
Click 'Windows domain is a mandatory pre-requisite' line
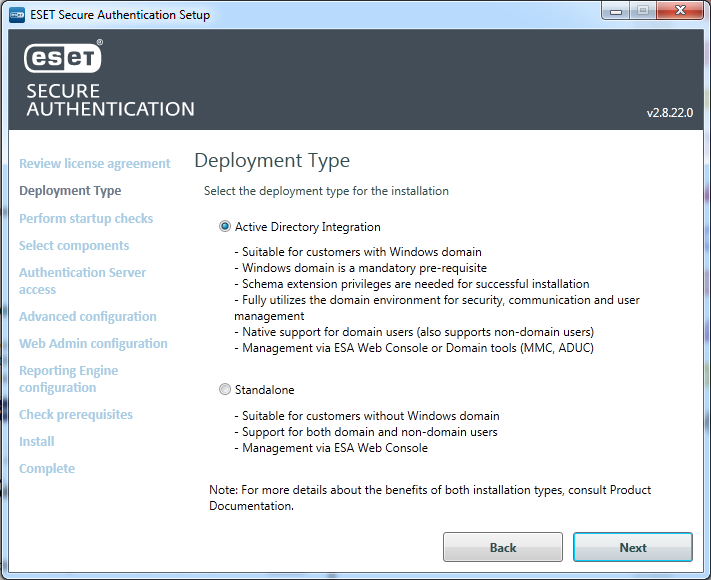(360, 268)
